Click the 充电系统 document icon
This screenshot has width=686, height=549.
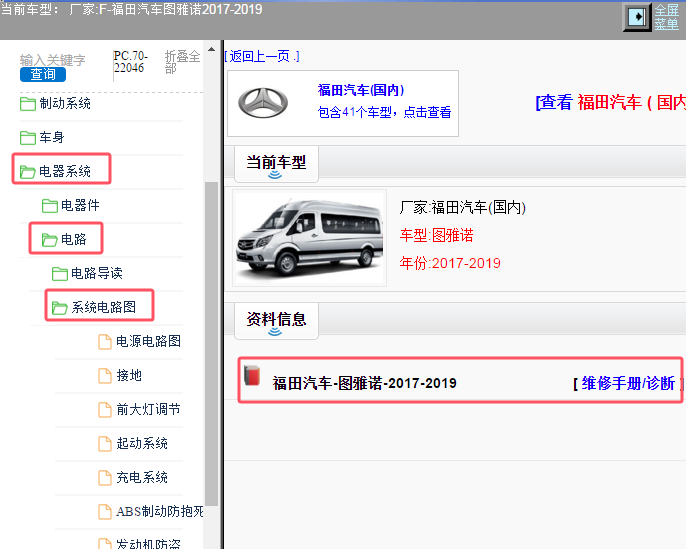point(105,478)
